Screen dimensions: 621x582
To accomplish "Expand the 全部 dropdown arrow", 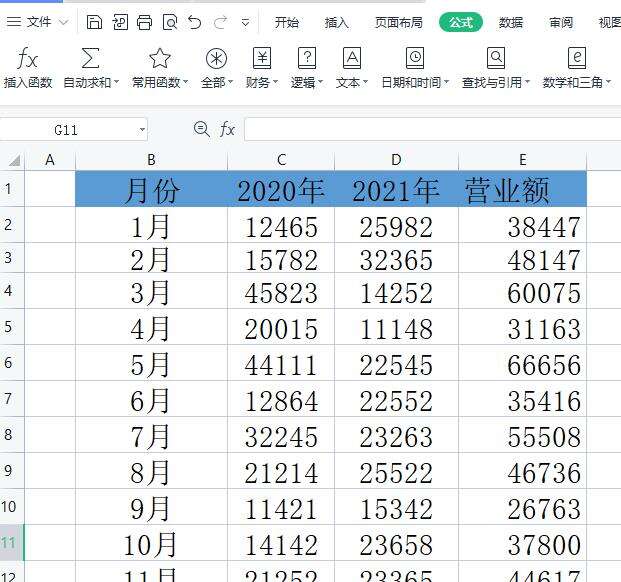I will [230, 82].
